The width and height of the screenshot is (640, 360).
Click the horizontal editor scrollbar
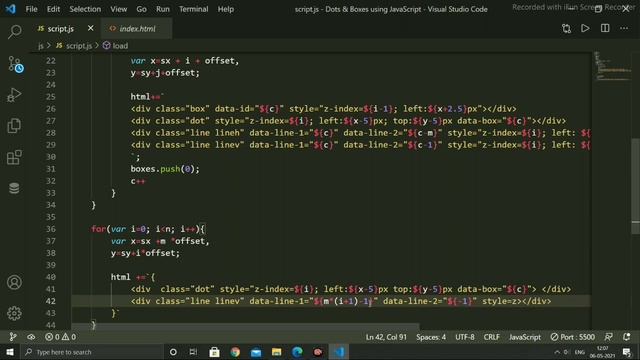click(245, 326)
